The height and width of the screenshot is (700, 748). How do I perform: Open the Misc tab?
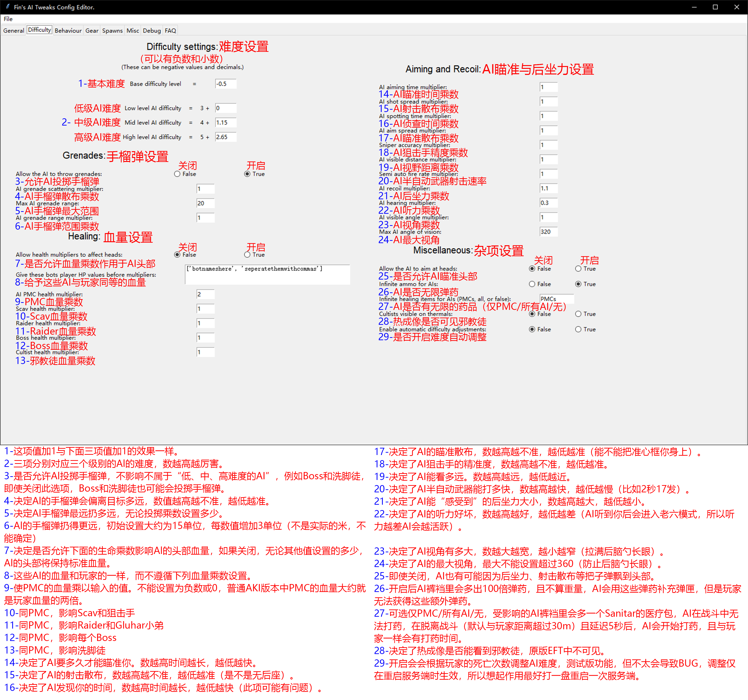tap(133, 31)
